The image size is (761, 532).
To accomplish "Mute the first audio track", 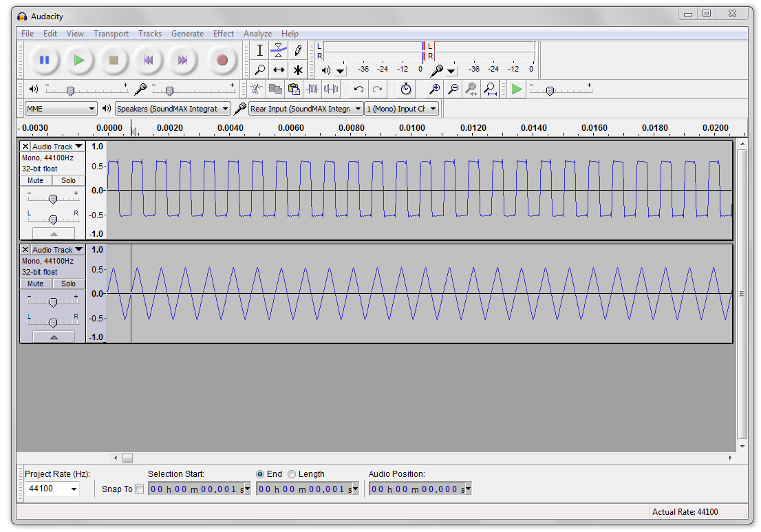I will [x=36, y=180].
